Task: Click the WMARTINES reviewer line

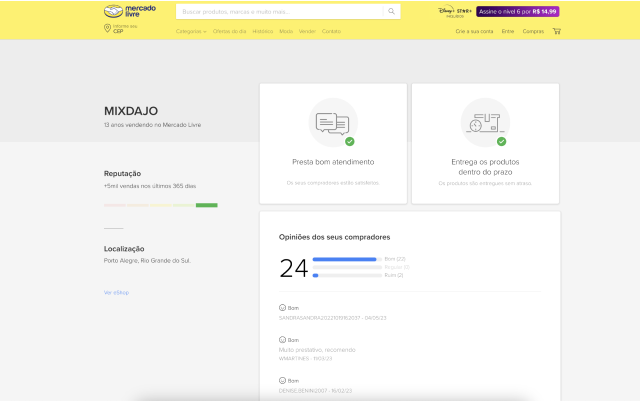Action: (x=305, y=359)
